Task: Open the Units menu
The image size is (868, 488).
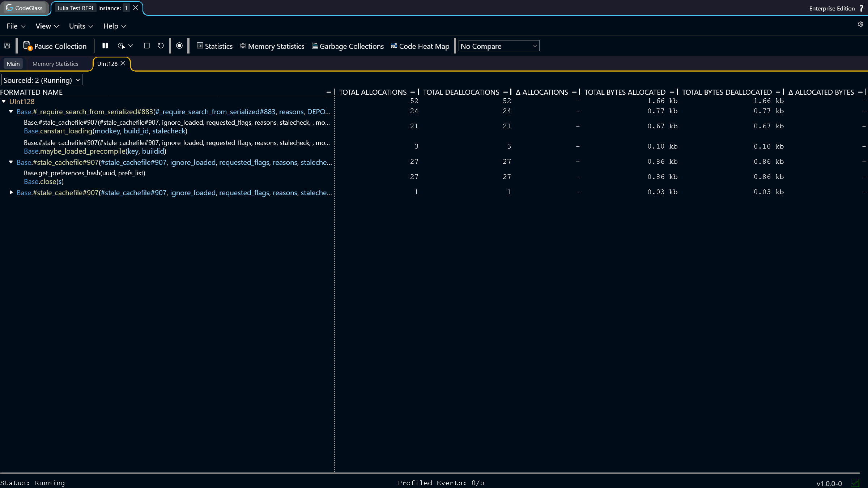Action: coord(81,26)
